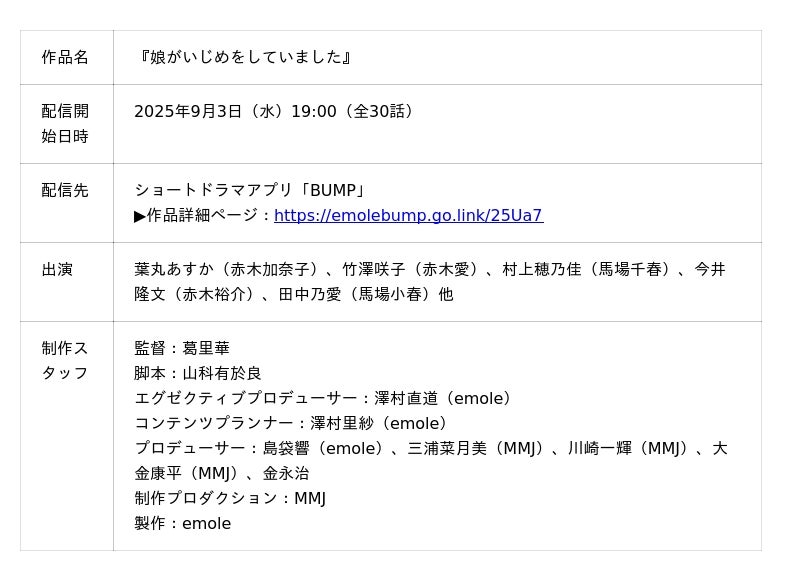Image resolution: width=800 pixels, height=581 pixels.
Task: Click the ▶ marker before 作品詳細ページ
Action: [140, 215]
